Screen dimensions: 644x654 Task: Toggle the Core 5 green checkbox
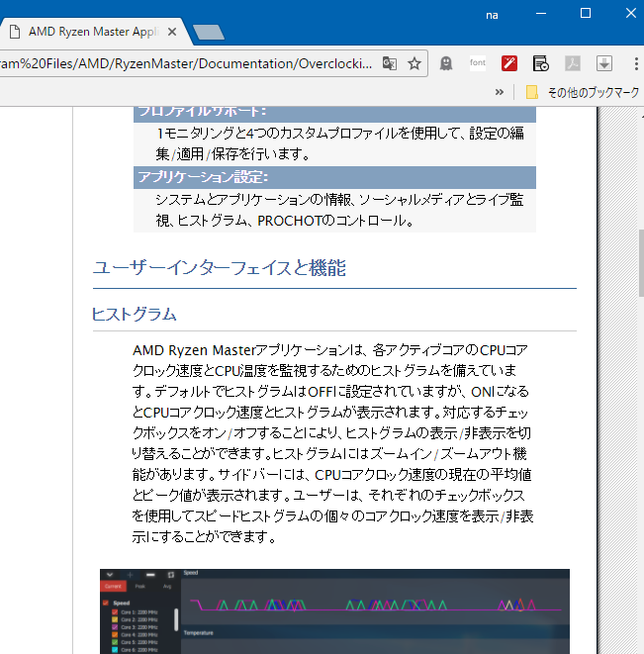[x=115, y=642]
